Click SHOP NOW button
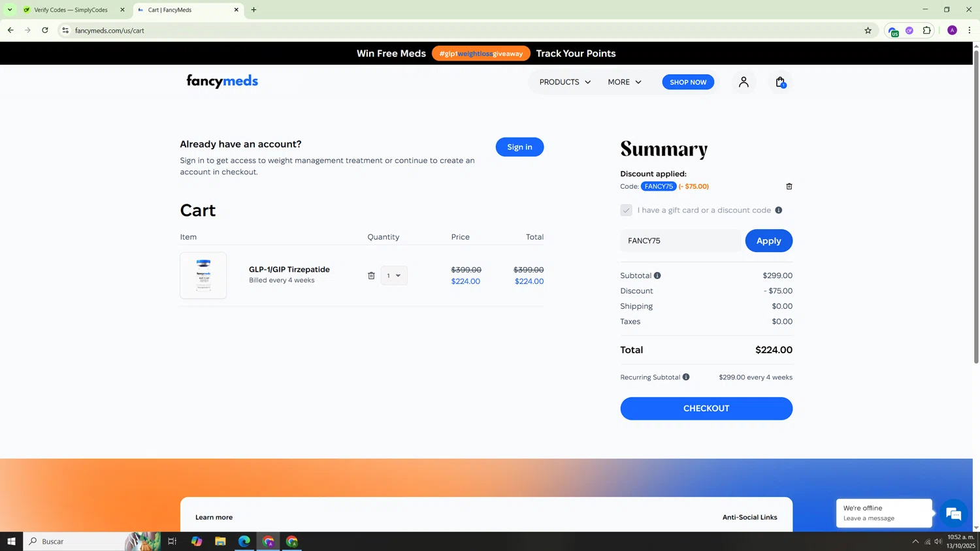 point(688,82)
